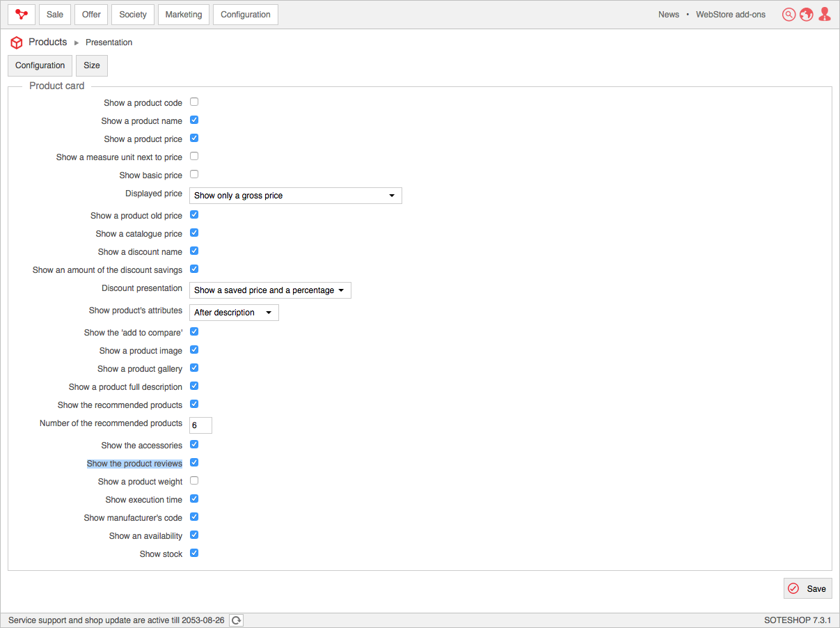The image size is (840, 628).
Task: Open Show product's attributes dropdown
Action: point(234,313)
